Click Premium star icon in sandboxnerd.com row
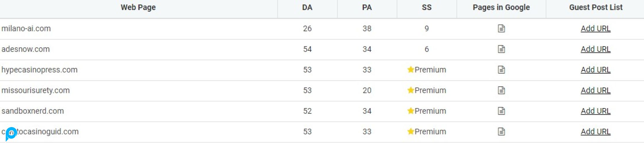The width and height of the screenshot is (644, 146). 410,111
